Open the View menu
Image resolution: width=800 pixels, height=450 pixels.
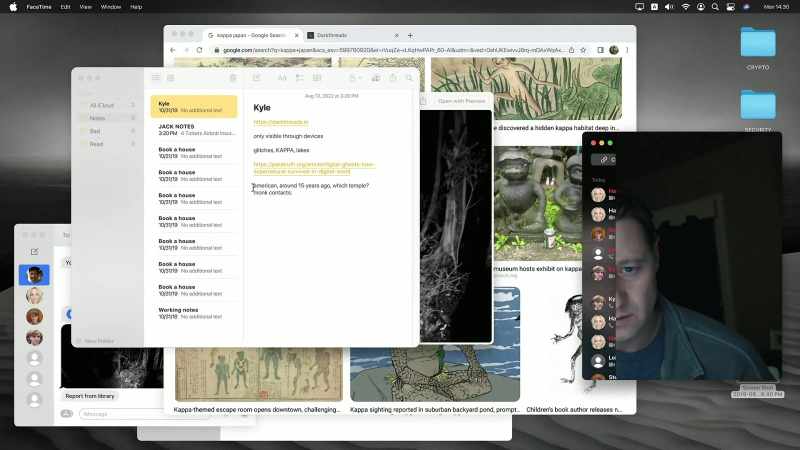[x=85, y=7]
